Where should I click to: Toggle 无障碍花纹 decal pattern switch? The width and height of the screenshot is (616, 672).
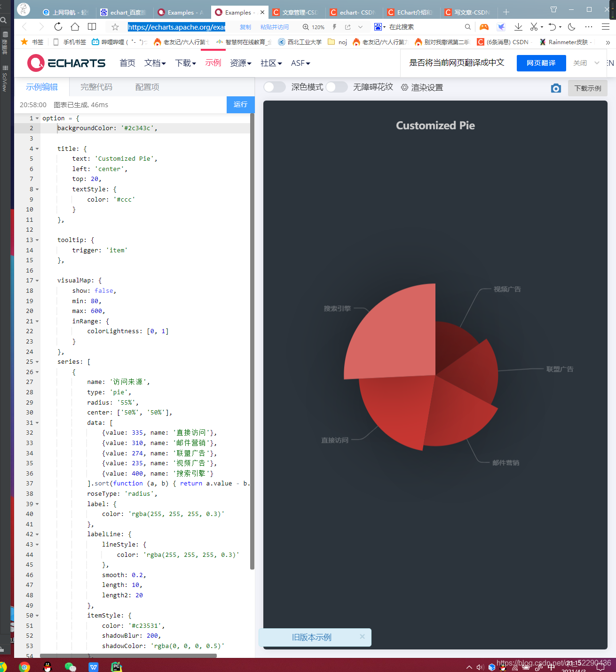pyautogui.click(x=337, y=87)
